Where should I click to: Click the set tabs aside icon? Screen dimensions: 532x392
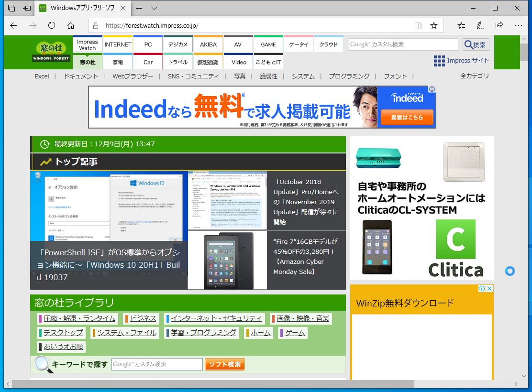(x=26, y=8)
